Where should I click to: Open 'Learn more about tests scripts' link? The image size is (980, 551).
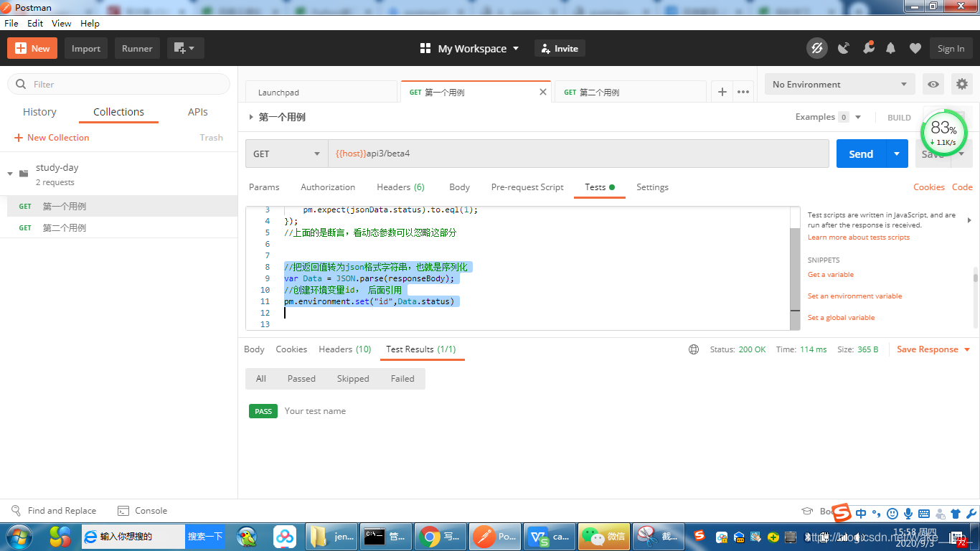click(x=859, y=237)
